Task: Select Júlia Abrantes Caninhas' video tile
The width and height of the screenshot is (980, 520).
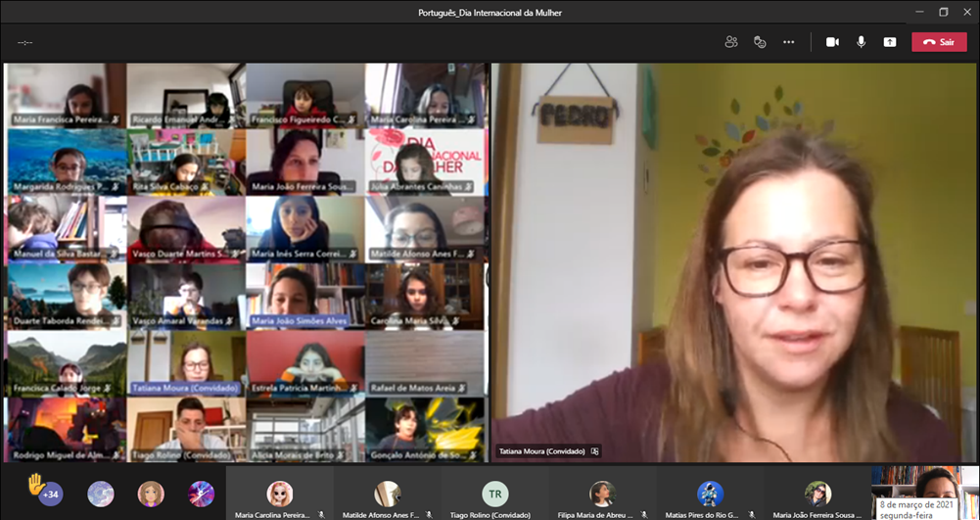Action: 425,160
